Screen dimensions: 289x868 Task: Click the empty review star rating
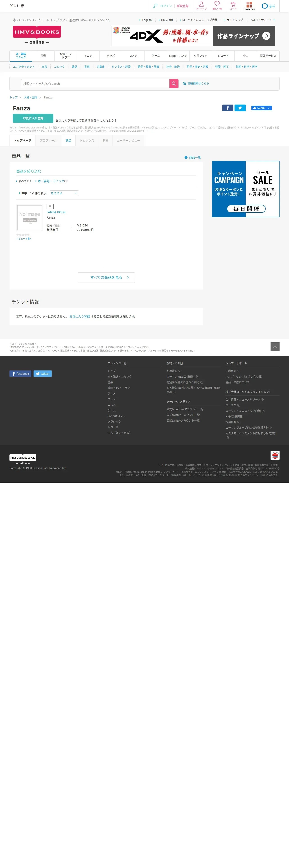coord(23,235)
